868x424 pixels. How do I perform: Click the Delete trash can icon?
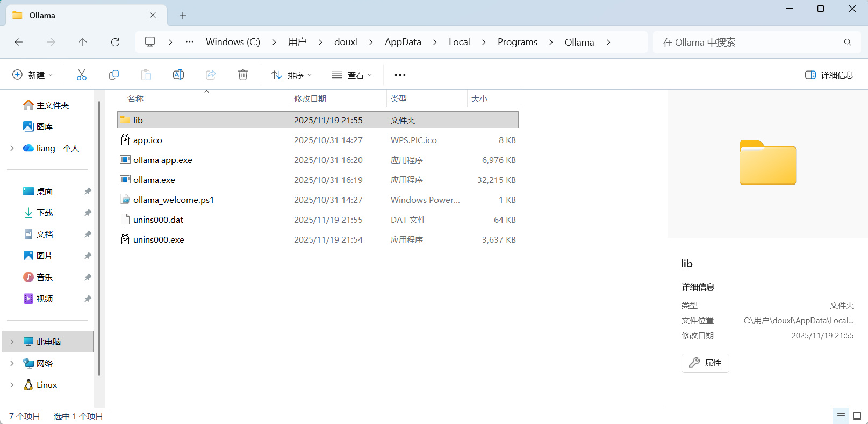pos(243,75)
